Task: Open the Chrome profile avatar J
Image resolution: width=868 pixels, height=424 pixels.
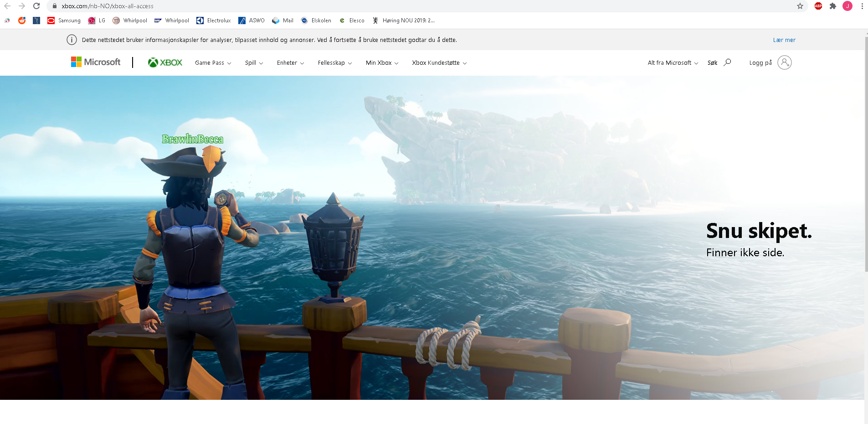Action: point(847,6)
